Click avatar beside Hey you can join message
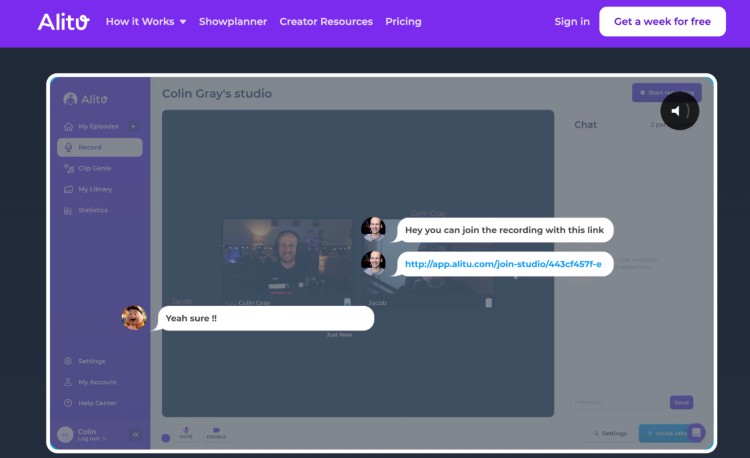The image size is (750, 458). tap(373, 229)
